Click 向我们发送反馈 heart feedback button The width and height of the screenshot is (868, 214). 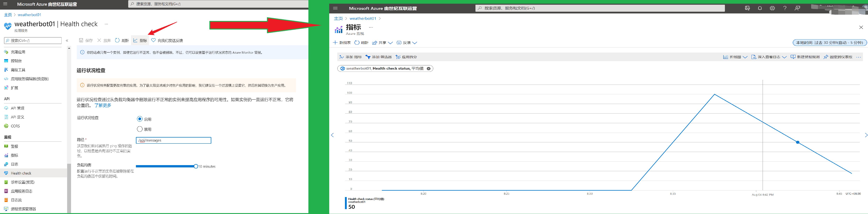click(x=167, y=40)
